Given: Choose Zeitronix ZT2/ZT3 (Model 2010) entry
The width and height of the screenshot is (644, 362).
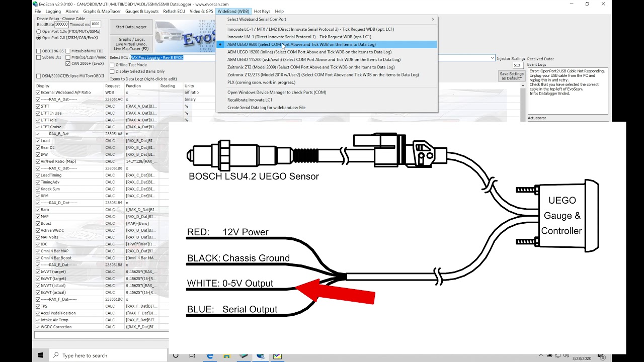Looking at the screenshot, I should click(327, 74).
